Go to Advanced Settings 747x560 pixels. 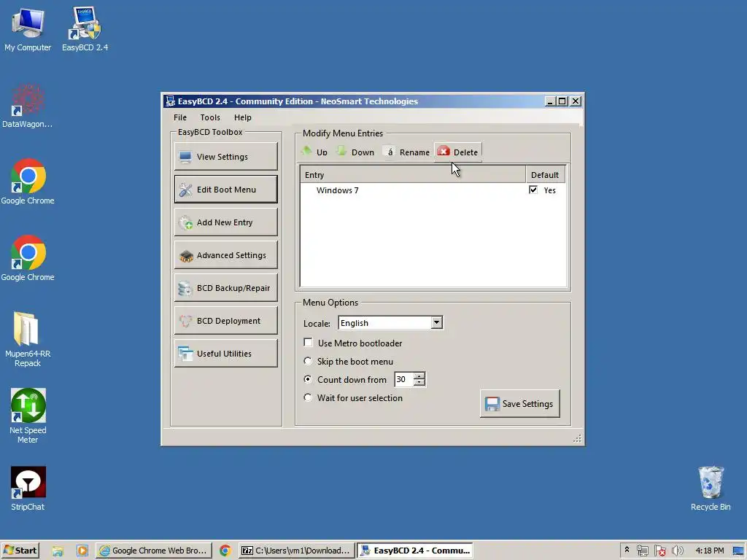226,255
